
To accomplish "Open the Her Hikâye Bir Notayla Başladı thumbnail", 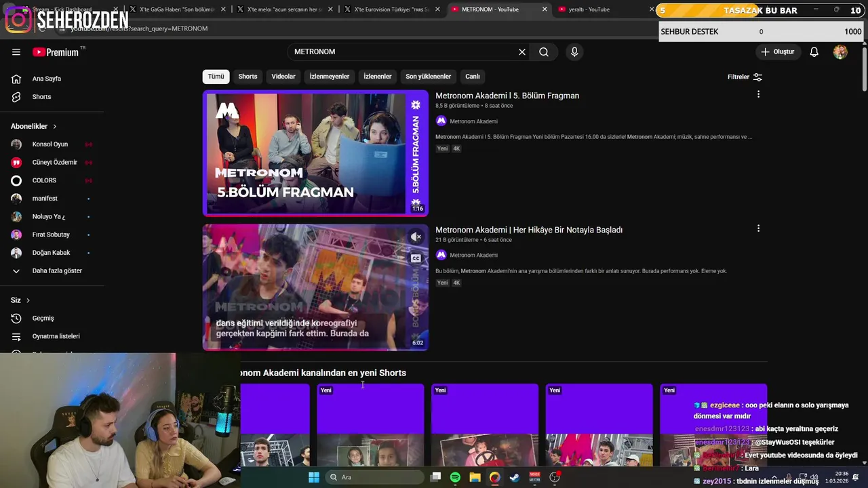I will pyautogui.click(x=315, y=287).
